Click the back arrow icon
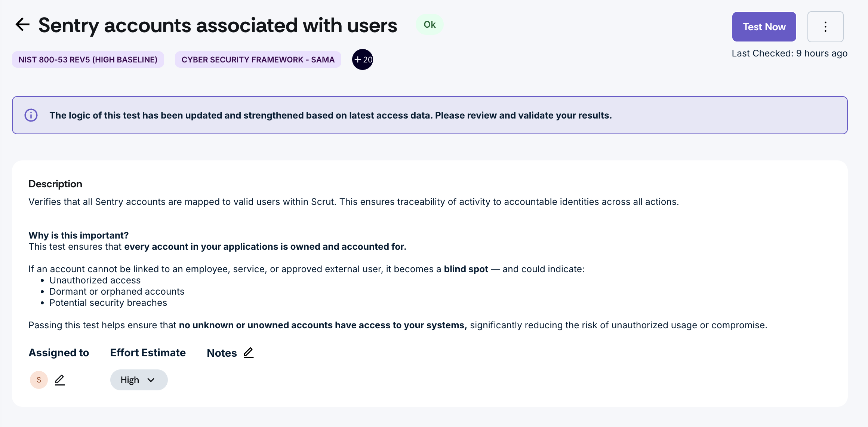The width and height of the screenshot is (868, 427). click(22, 25)
